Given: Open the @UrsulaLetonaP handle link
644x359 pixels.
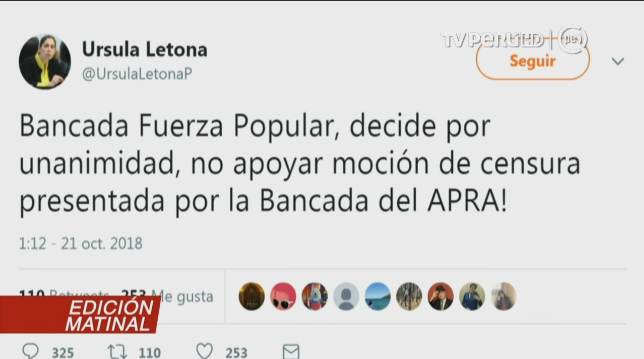Looking at the screenshot, I should click(137, 74).
